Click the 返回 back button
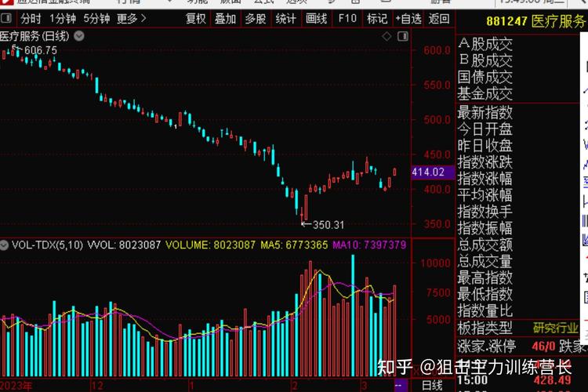This screenshot has width=588, height=392. 440,18
